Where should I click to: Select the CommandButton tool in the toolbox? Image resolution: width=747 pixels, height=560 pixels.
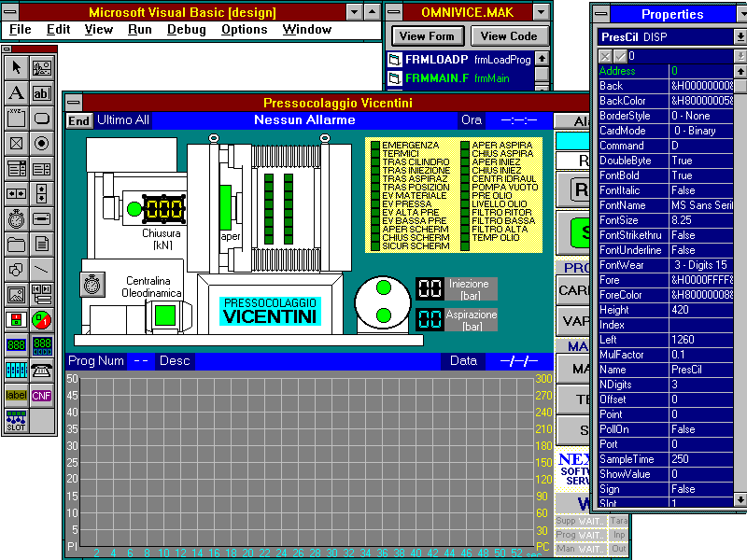click(41, 119)
